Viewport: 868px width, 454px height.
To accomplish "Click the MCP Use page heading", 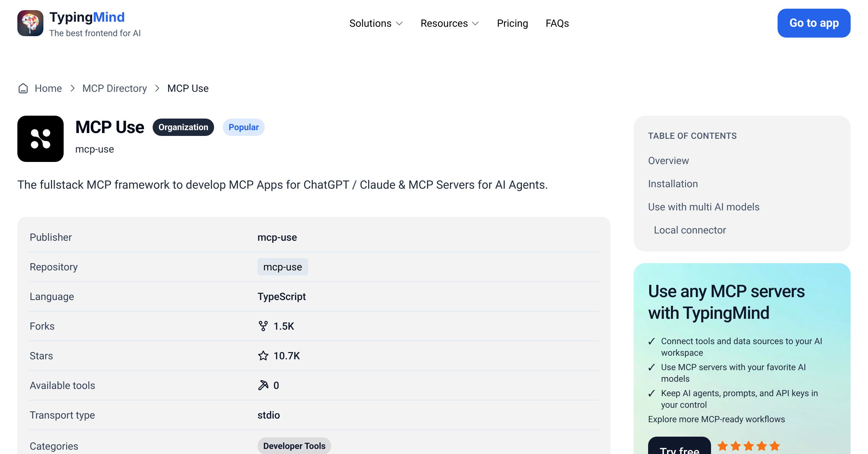I will tap(110, 127).
